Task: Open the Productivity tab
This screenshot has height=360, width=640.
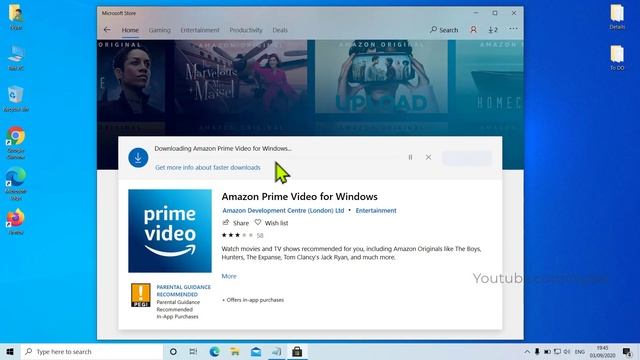Action: pyautogui.click(x=246, y=30)
